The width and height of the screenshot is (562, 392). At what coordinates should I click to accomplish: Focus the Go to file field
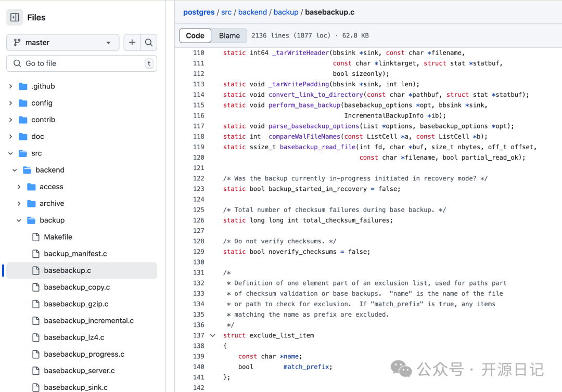(82, 63)
